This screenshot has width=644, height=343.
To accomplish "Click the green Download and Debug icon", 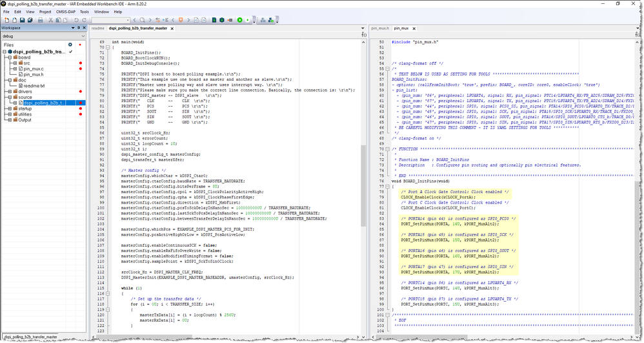I will click(239, 20).
